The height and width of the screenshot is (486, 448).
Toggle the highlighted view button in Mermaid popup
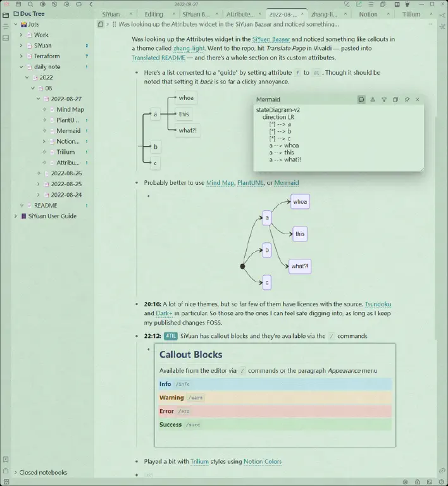click(361, 99)
